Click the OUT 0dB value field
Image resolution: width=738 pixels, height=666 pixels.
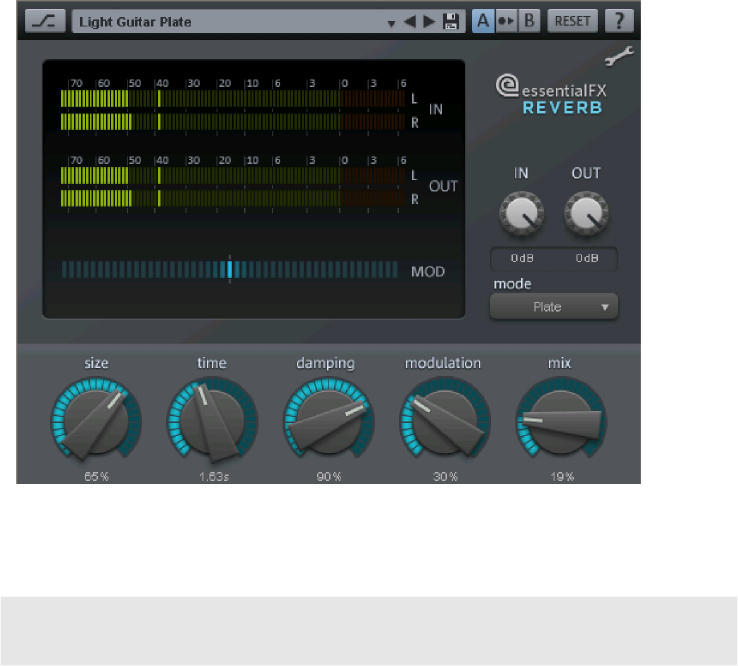click(x=587, y=258)
